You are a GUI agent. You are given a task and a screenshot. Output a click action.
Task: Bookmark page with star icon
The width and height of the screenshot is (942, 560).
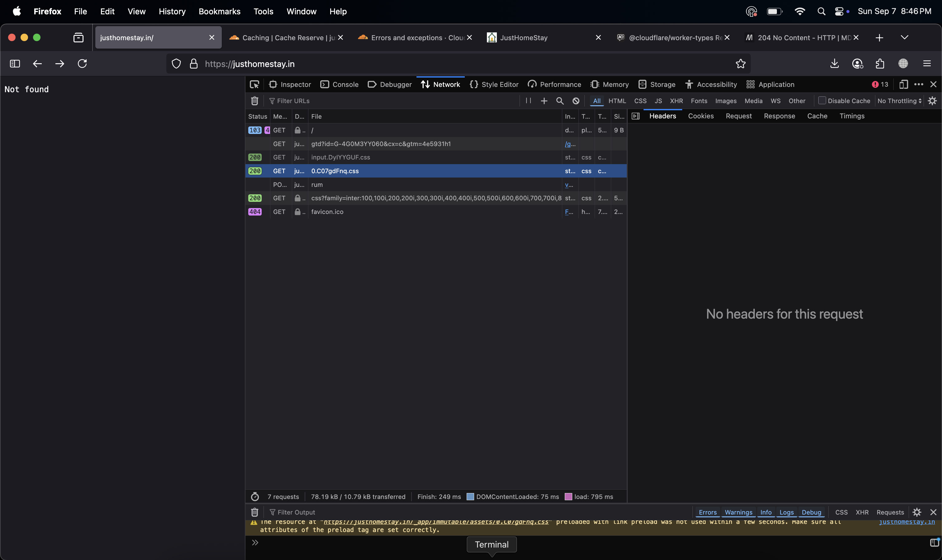click(x=740, y=64)
